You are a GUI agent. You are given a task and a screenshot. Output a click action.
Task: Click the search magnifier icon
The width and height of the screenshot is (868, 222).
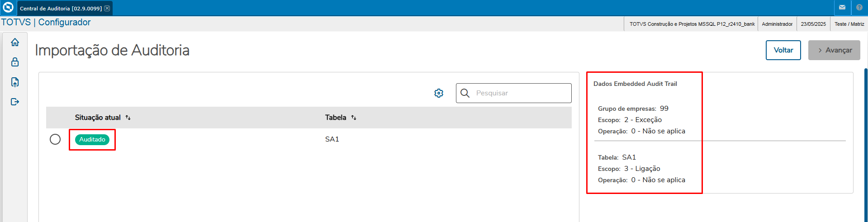tap(465, 93)
